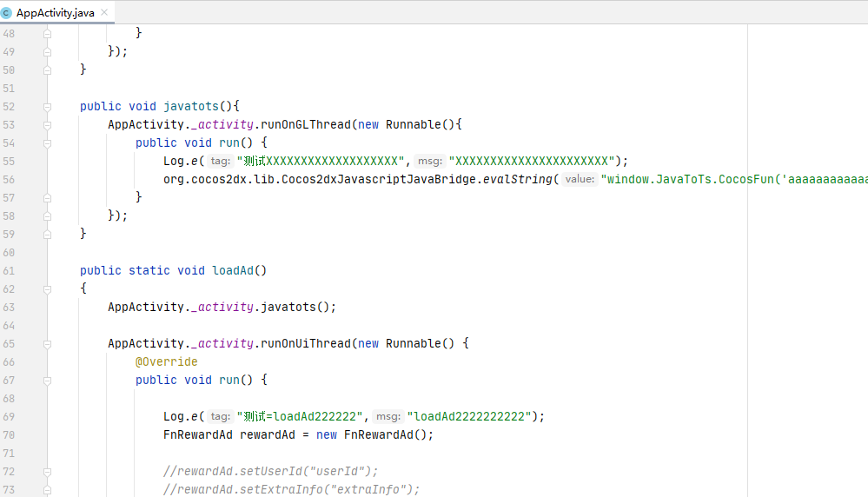The width and height of the screenshot is (868, 497).
Task: Close the AppActivity.java editor tab
Action: click(x=105, y=13)
